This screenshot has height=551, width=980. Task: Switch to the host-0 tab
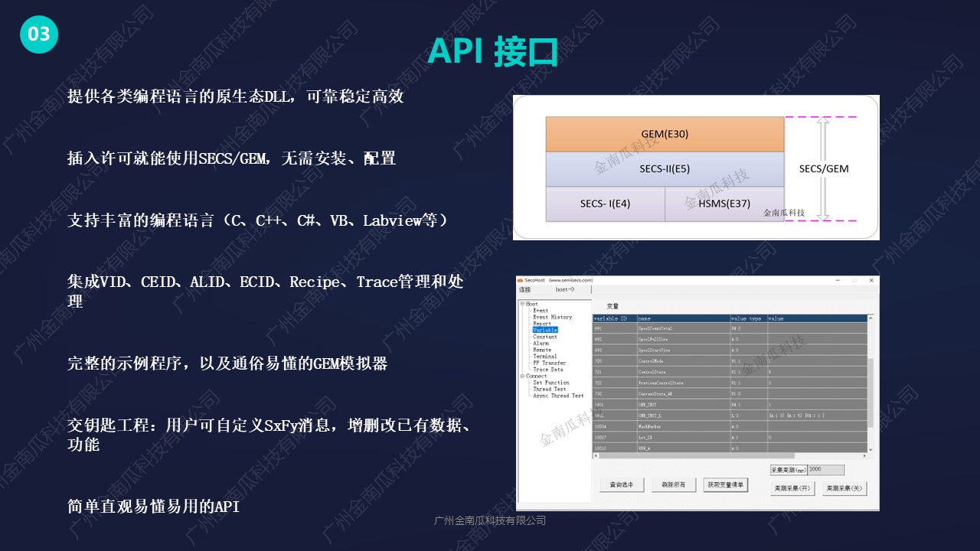(564, 290)
